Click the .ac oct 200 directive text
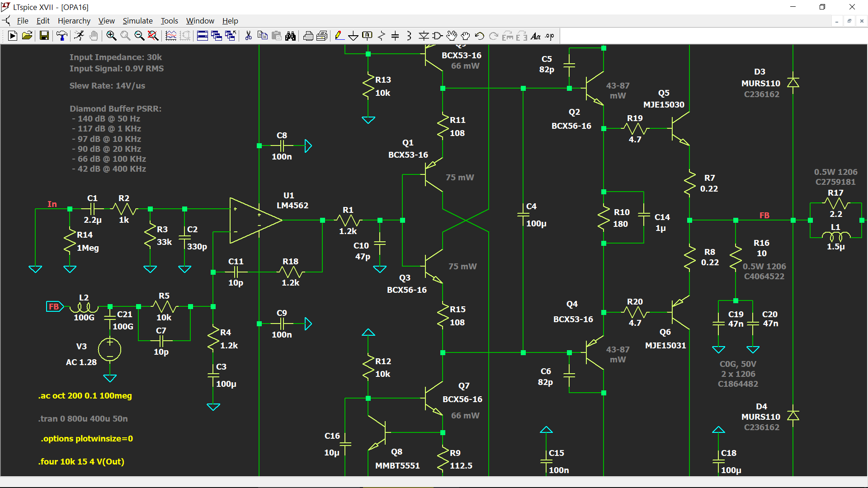 click(85, 395)
